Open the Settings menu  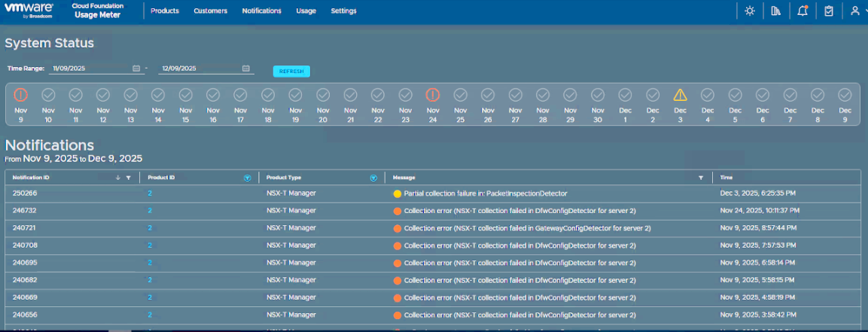344,11
